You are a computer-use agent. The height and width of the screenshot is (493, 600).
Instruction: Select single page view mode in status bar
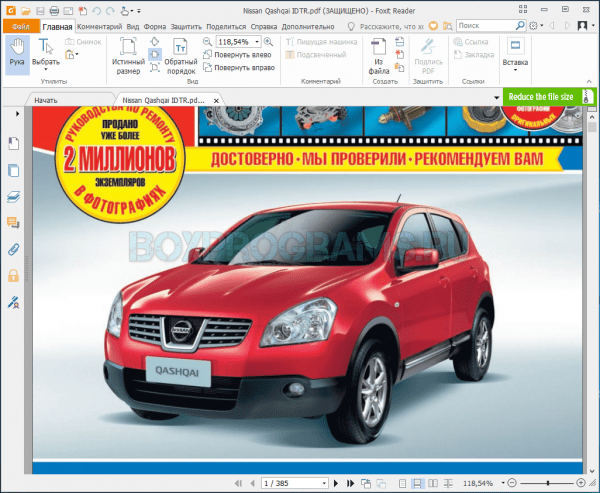402,483
